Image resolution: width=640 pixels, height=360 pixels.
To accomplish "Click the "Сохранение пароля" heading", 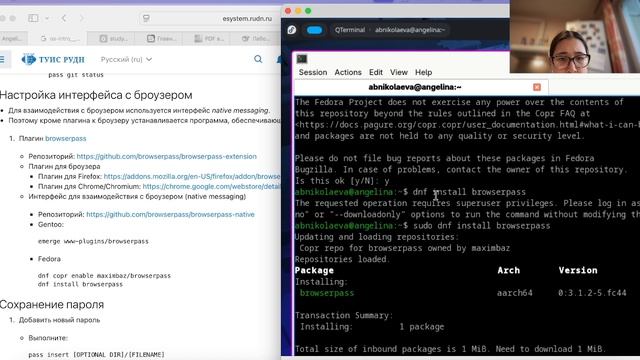I will point(52,304).
